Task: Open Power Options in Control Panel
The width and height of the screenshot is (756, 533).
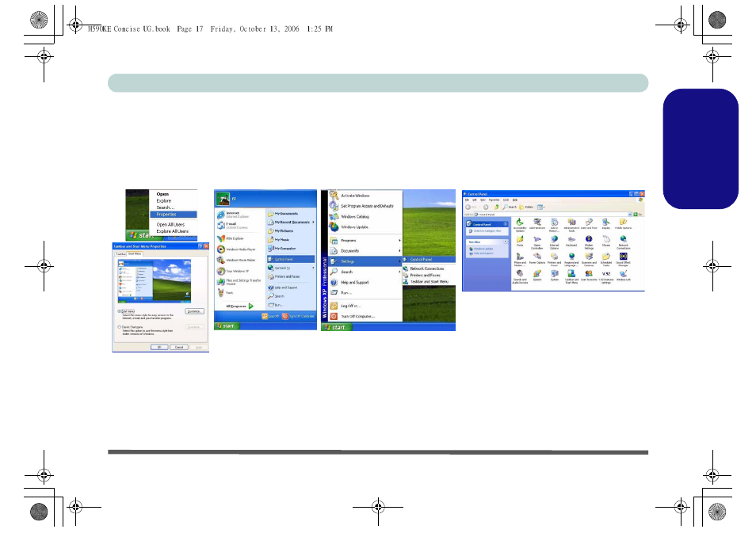Action: pyautogui.click(x=537, y=258)
